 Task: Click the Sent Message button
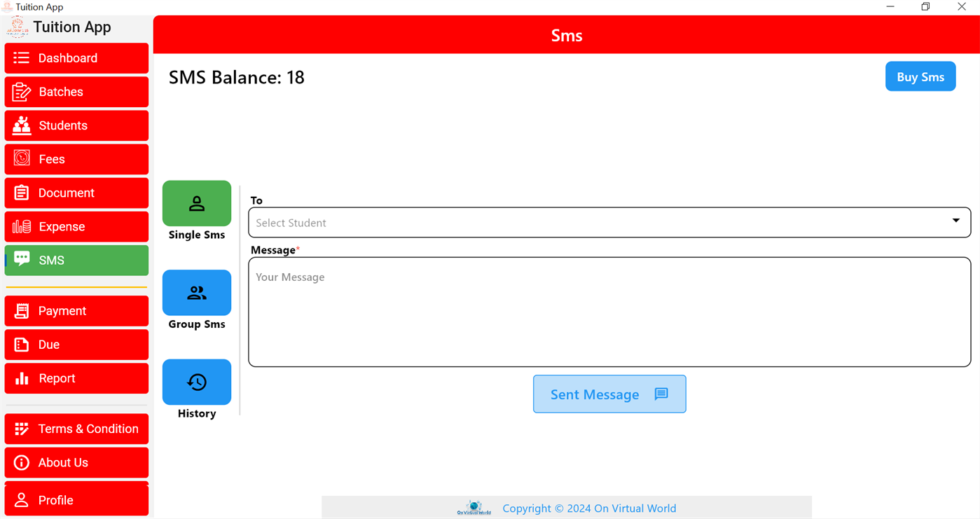click(609, 394)
